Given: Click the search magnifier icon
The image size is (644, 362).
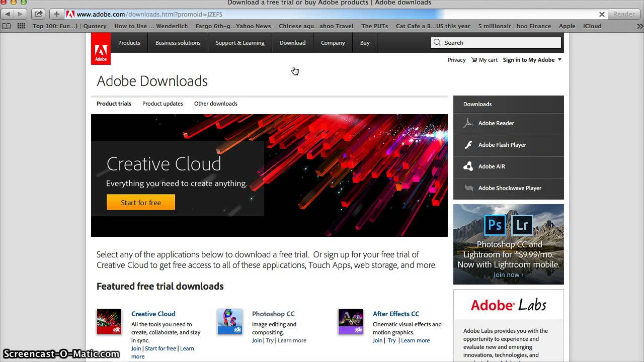Looking at the screenshot, I should [437, 43].
